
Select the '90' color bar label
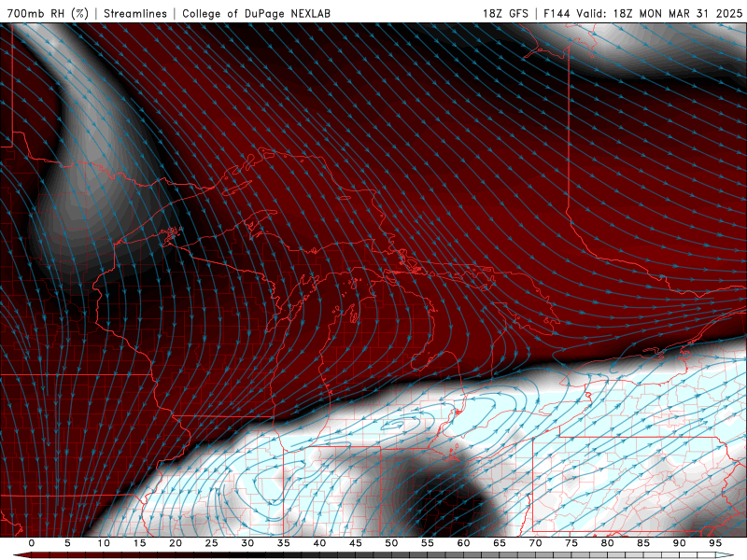tap(680, 543)
